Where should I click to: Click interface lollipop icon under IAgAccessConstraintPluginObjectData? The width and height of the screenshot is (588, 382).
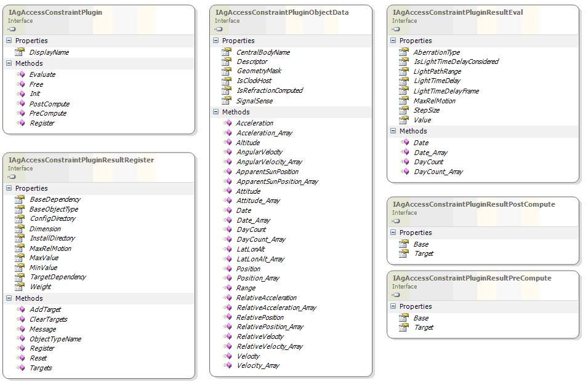[218, 29]
